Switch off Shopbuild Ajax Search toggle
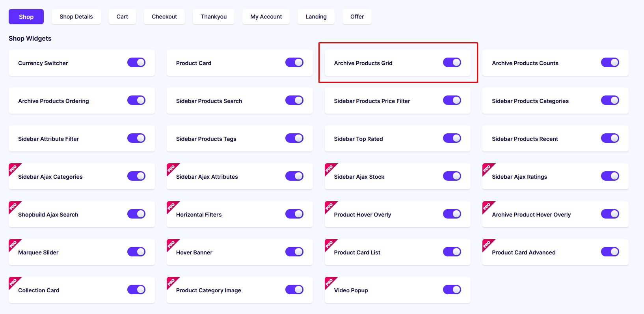This screenshot has height=314, width=644. [136, 214]
